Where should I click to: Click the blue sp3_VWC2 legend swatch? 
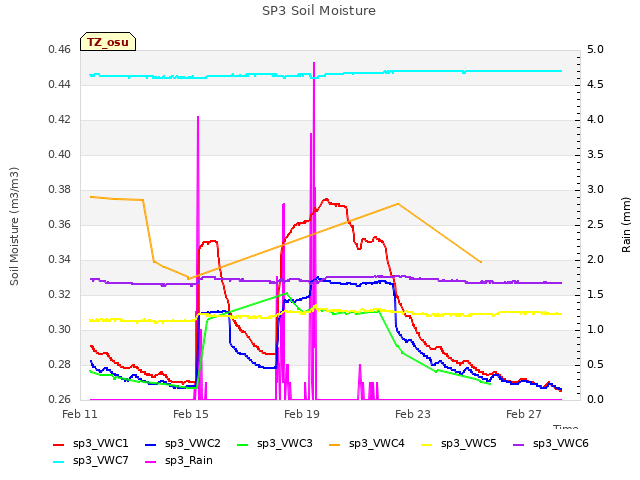(x=151, y=444)
